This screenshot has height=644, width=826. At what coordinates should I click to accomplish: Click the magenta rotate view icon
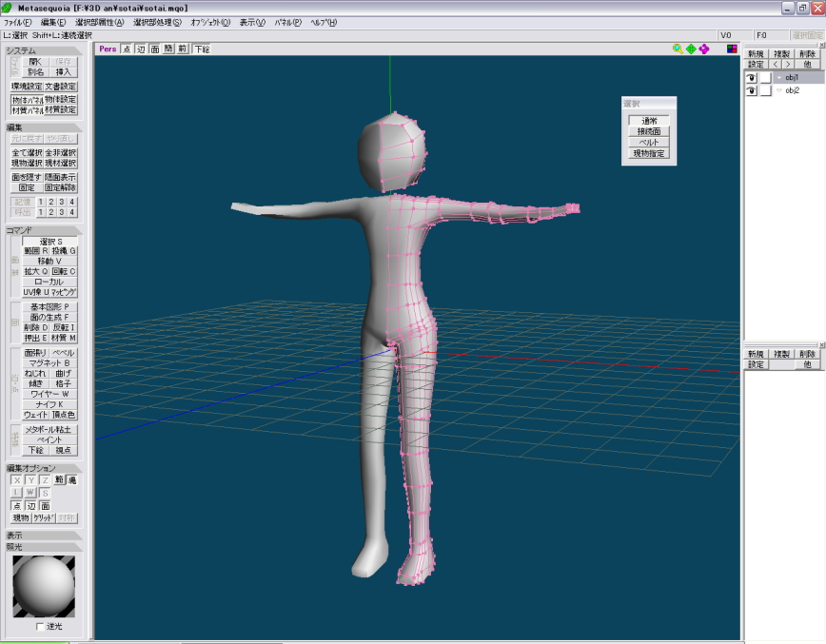(x=704, y=49)
